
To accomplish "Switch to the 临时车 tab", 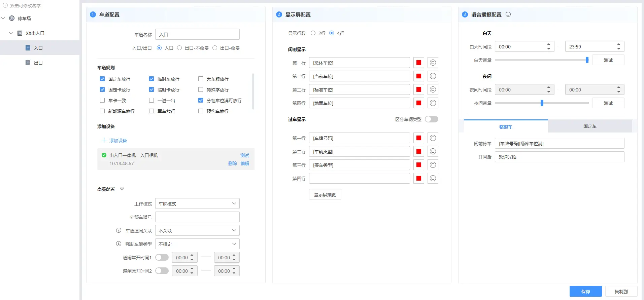I will coord(506,127).
